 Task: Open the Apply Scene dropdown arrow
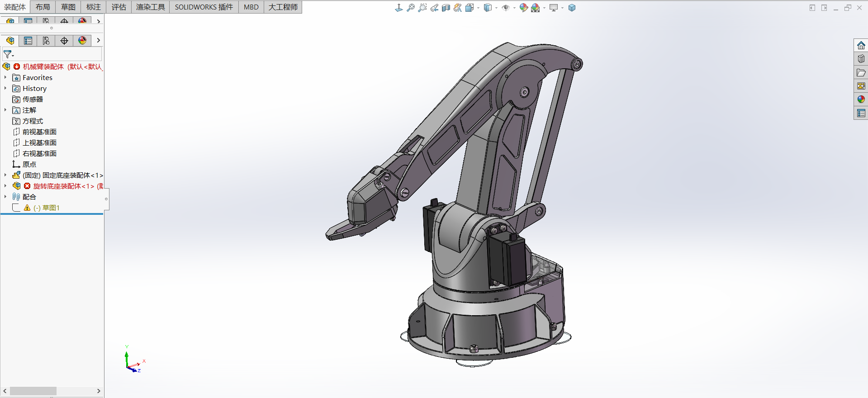[544, 8]
